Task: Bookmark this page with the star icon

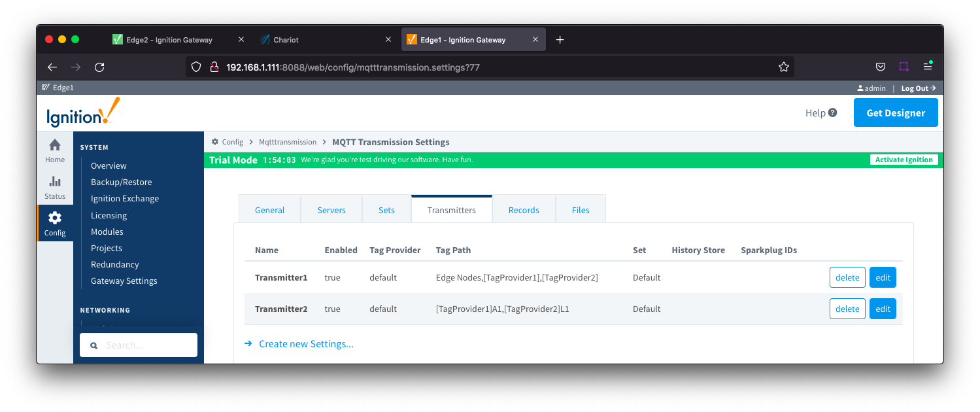Action: (783, 67)
